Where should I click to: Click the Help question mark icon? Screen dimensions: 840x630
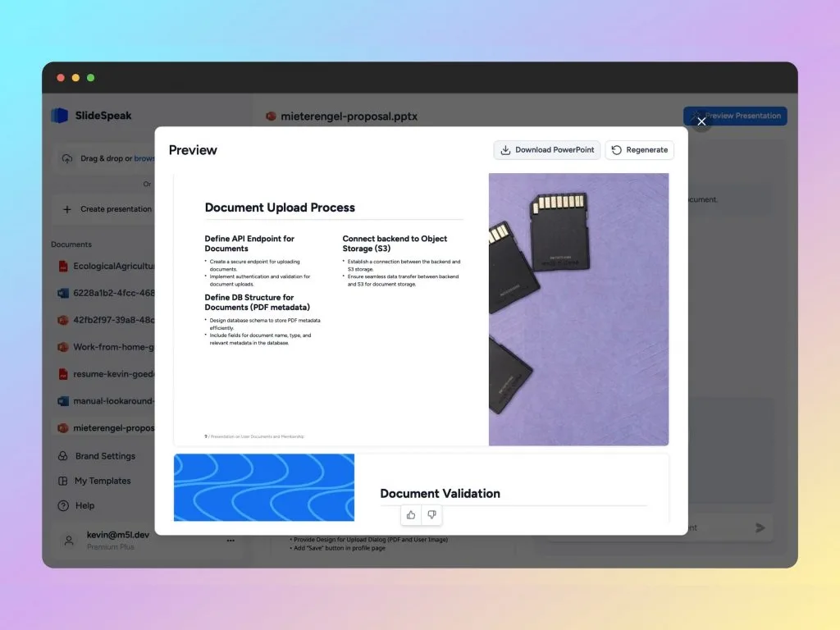(63, 505)
